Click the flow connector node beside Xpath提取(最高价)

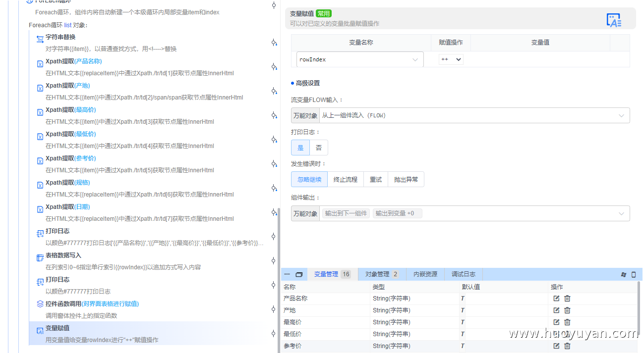pyautogui.click(x=274, y=115)
